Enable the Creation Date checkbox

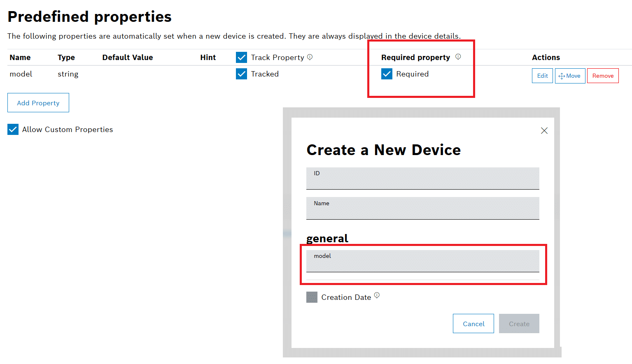pos(312,297)
